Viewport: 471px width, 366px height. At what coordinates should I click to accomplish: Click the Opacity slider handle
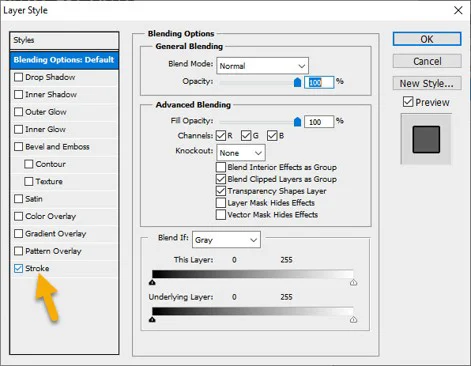[298, 82]
